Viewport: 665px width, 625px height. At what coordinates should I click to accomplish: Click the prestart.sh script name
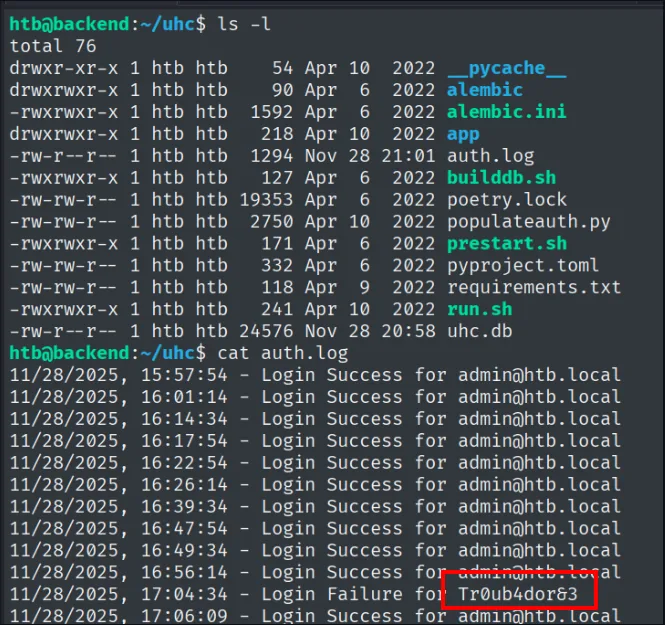tap(506, 244)
